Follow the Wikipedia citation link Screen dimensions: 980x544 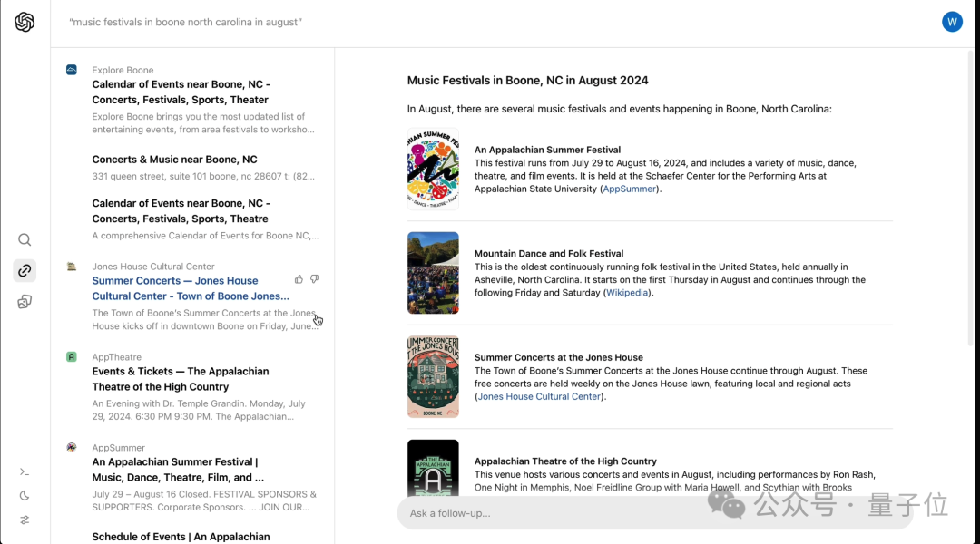[628, 293]
